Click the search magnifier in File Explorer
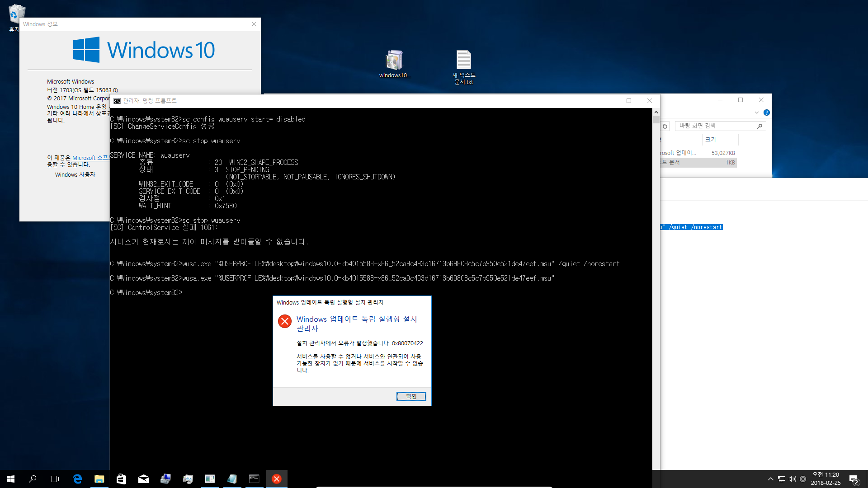The height and width of the screenshot is (488, 868). click(x=759, y=126)
